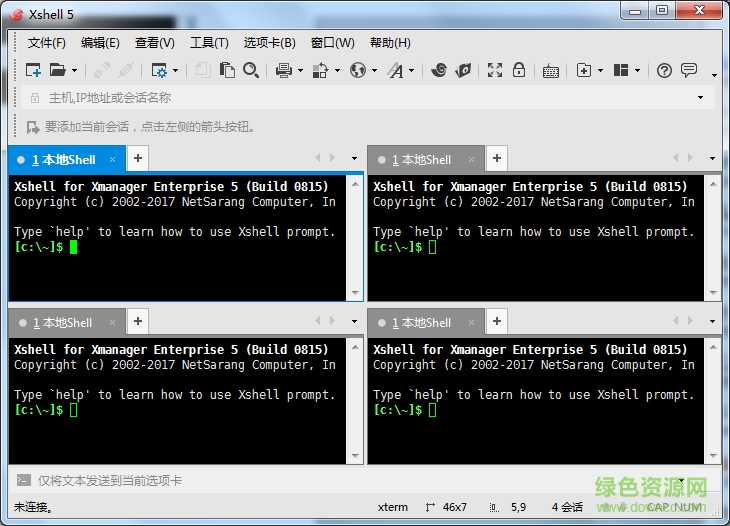730x526 pixels.
Task: Open the 文件(F) menu
Action: [x=47, y=43]
